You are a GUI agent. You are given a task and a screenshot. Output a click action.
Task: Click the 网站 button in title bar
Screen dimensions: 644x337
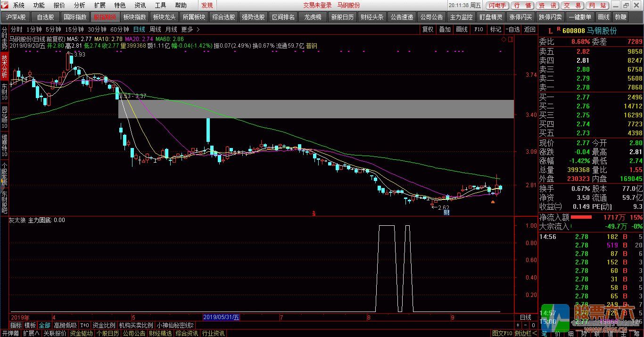click(x=597, y=5)
